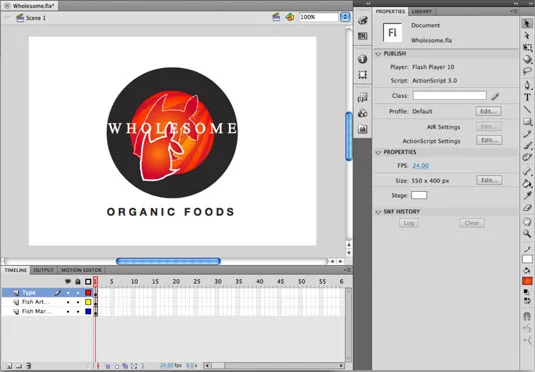Select the Rectangle tool
Screen dimensions: 535x372
[527, 121]
